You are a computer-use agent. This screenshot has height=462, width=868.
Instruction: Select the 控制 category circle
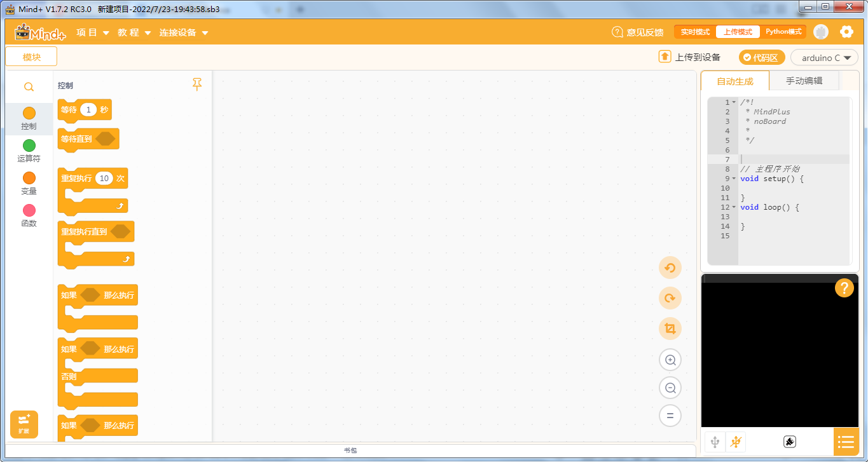click(29, 113)
